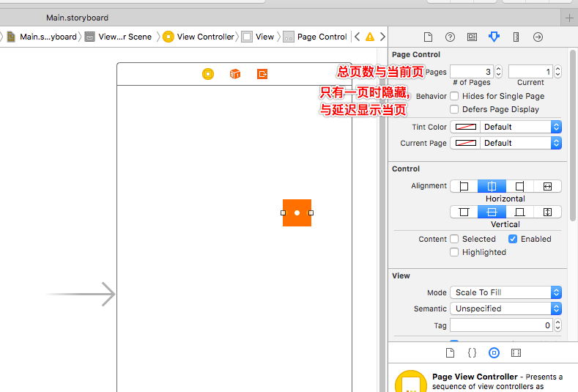This screenshot has height=392, width=578.
Task: Click the Exit icon in scene dock
Action: pos(262,74)
